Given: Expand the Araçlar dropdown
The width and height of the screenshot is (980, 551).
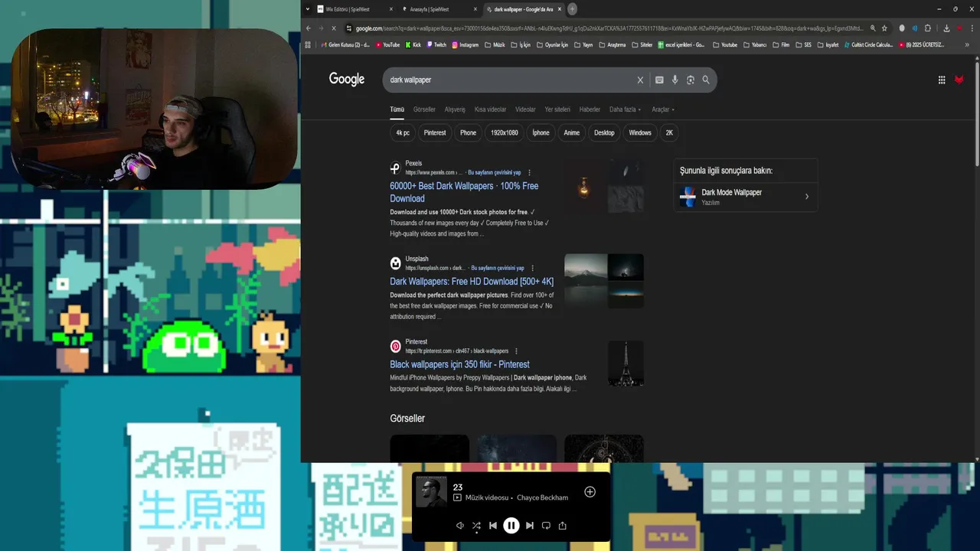Looking at the screenshot, I should point(662,109).
